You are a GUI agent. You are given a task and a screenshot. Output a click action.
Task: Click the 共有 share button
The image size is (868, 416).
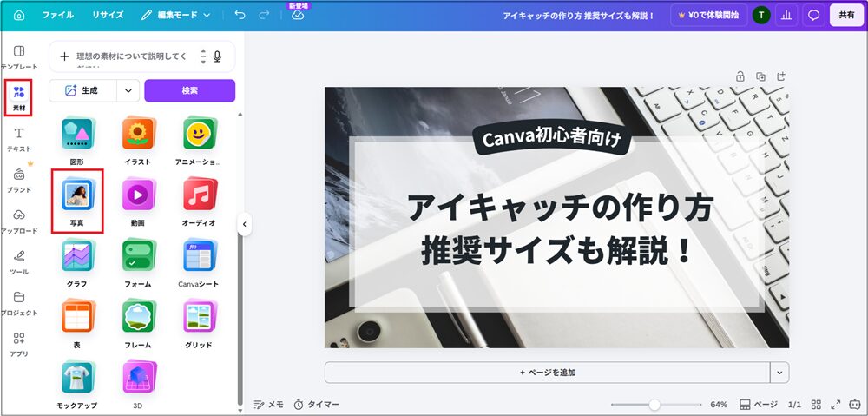coord(846,16)
